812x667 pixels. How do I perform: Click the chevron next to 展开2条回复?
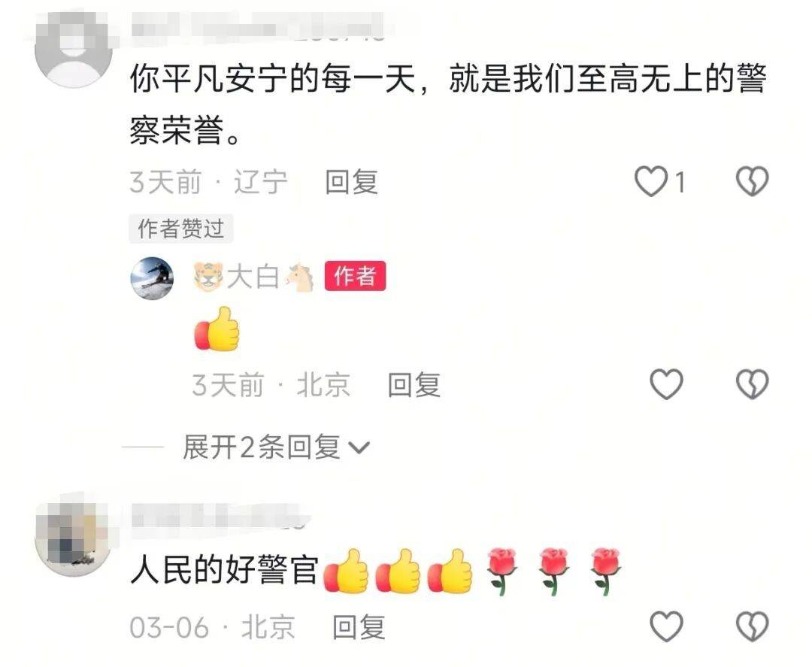coord(359,448)
